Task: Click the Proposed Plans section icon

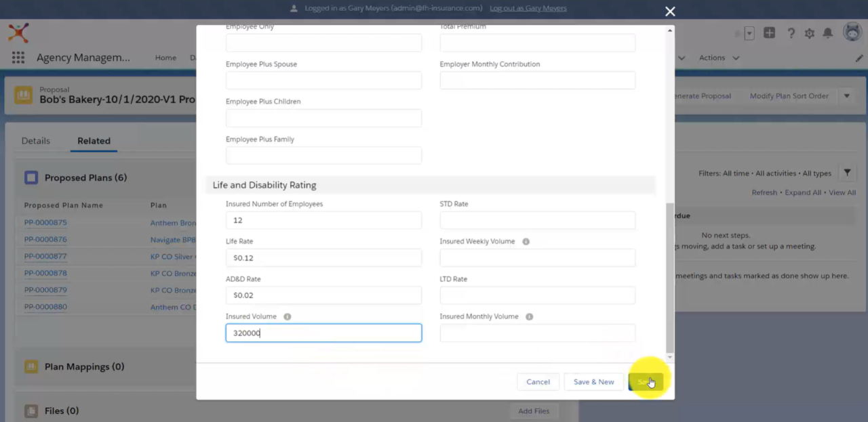Action: pos(31,177)
